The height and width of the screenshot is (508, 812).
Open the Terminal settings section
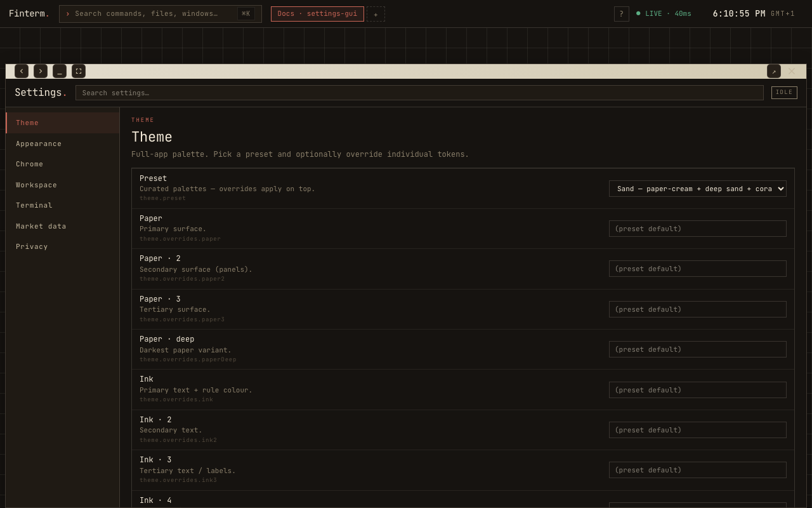click(63, 205)
